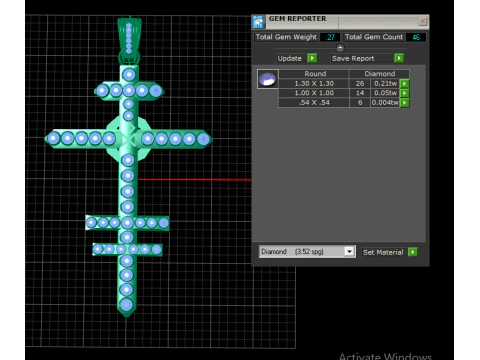This screenshot has width=480, height=360.
Task: Click the count cell showing 26
Action: pos(360,83)
